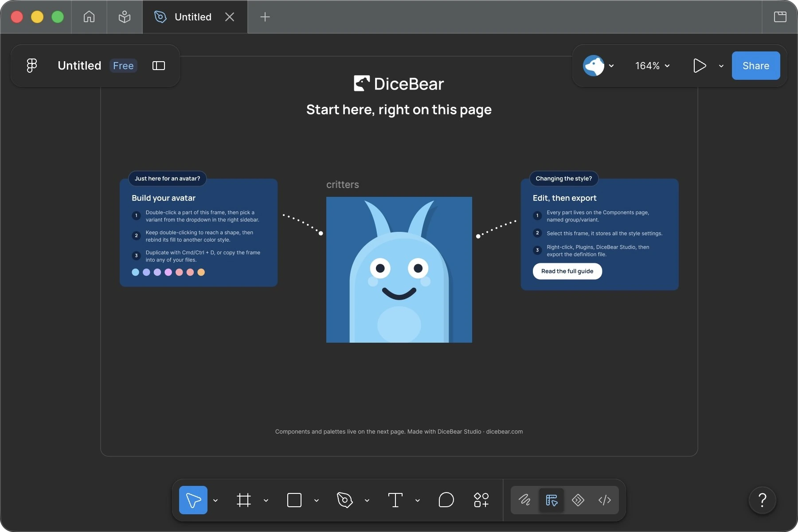Click the first pink color dot
Screen dimensions: 798x532
click(168, 272)
